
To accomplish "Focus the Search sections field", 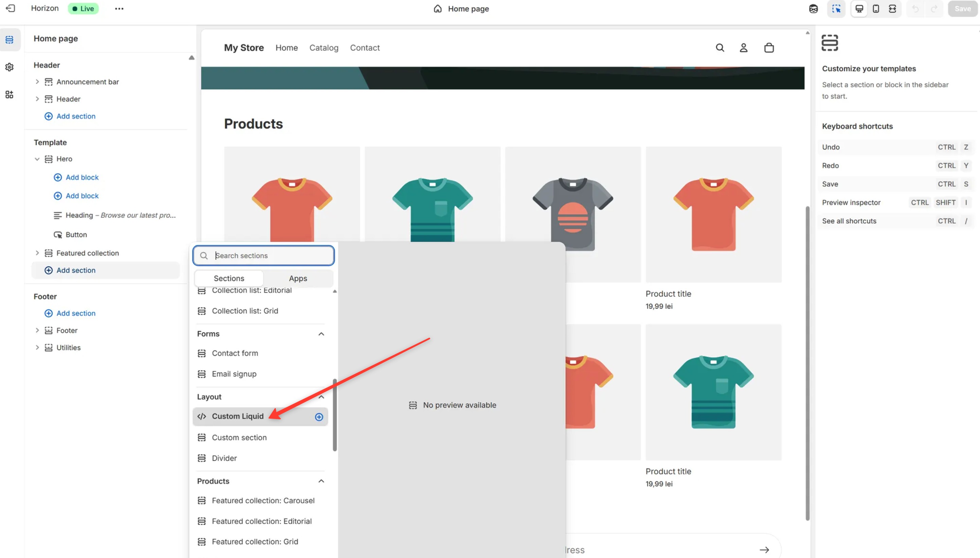I will [268, 256].
